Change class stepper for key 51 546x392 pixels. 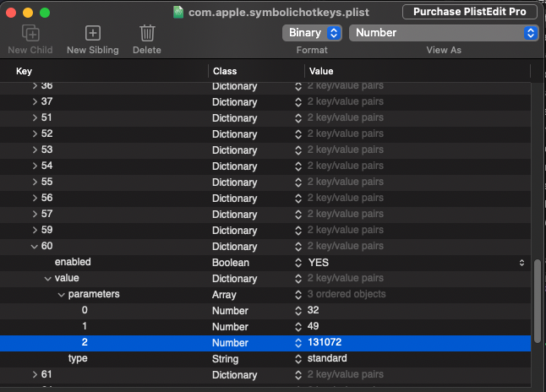pos(298,118)
